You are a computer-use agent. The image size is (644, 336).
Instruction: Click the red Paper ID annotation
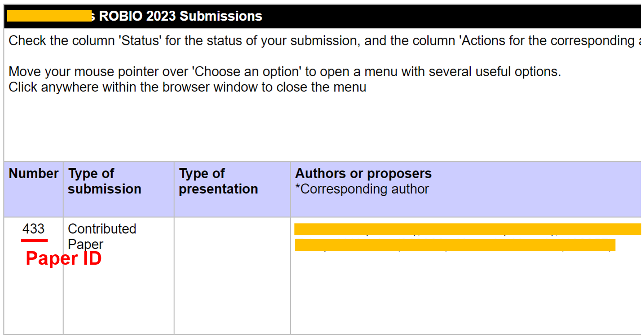[x=63, y=258]
